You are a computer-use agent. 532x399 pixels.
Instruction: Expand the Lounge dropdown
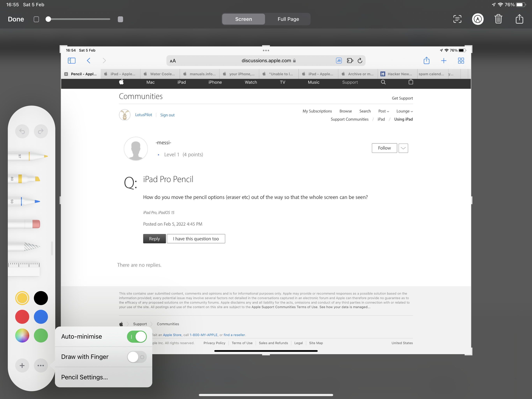404,111
